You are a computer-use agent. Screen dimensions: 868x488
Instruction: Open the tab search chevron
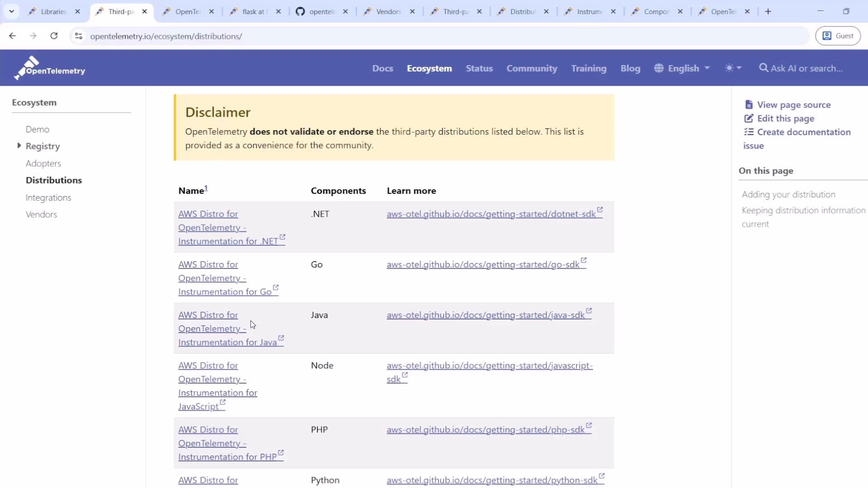coord(12,11)
